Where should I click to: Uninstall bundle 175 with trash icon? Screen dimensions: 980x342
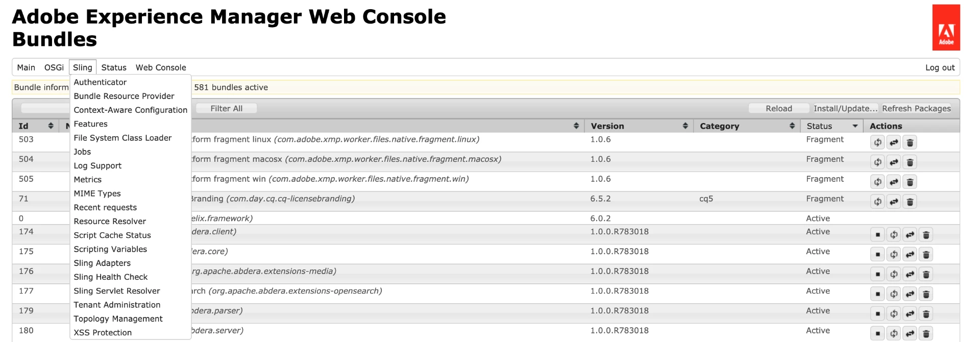coord(926,254)
